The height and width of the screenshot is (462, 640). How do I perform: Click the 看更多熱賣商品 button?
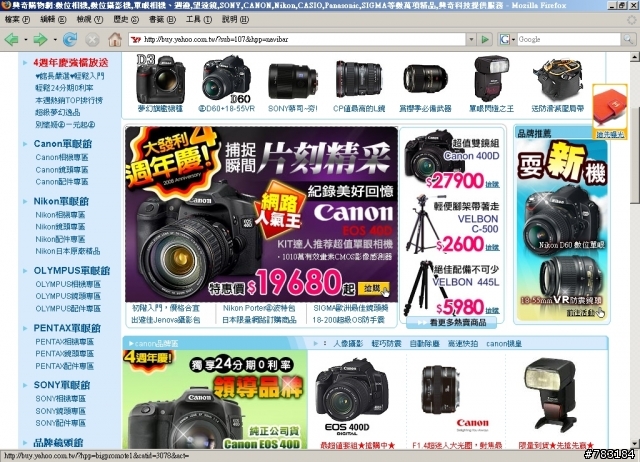452,322
